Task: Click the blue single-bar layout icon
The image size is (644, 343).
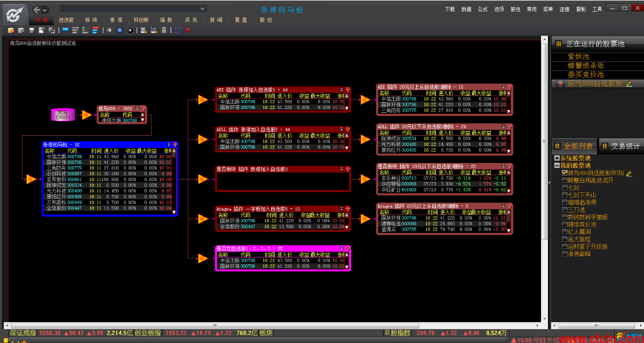Action: click(65, 30)
